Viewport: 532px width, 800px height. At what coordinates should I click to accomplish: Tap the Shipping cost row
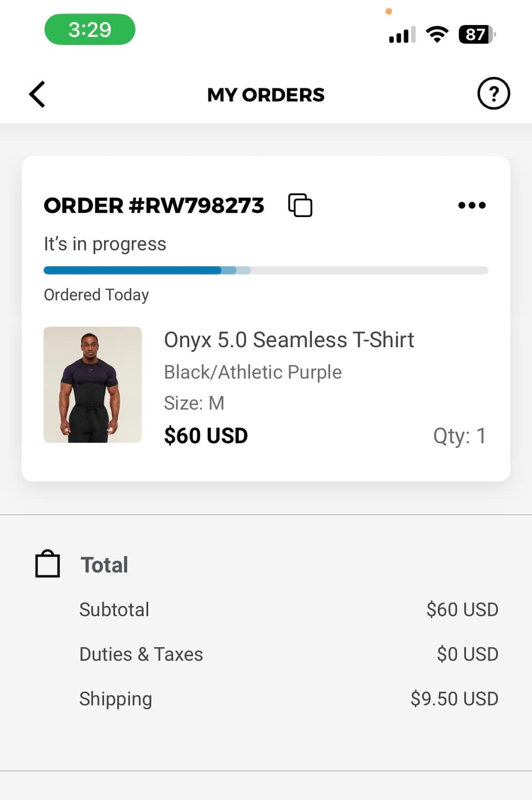pos(288,699)
